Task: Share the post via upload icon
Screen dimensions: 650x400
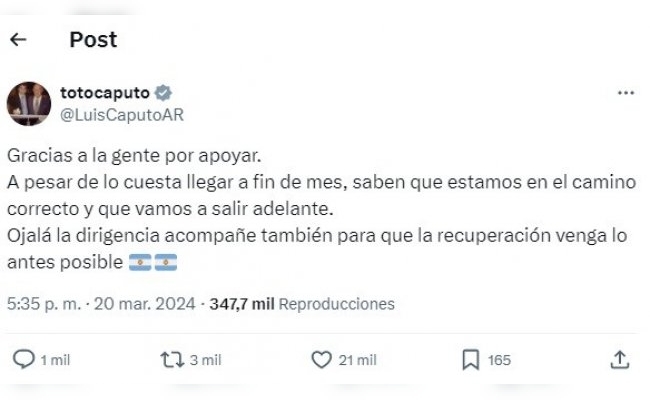Action: [620, 359]
